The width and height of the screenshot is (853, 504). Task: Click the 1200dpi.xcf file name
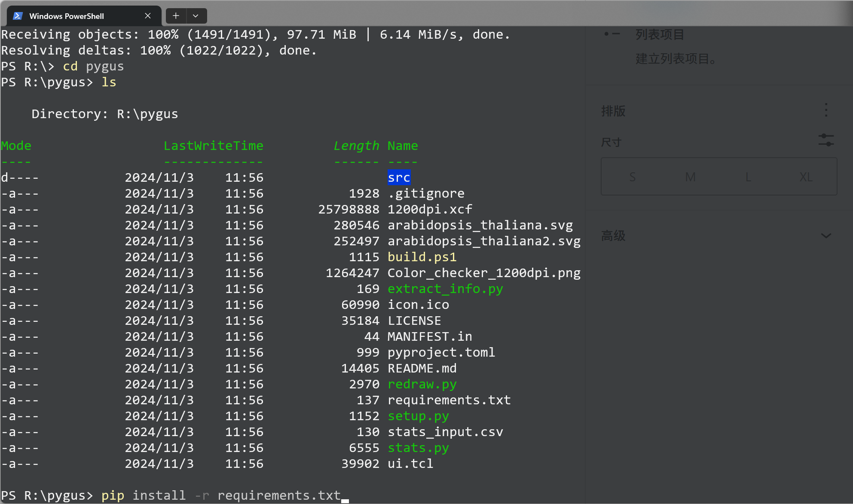pyautogui.click(x=430, y=209)
